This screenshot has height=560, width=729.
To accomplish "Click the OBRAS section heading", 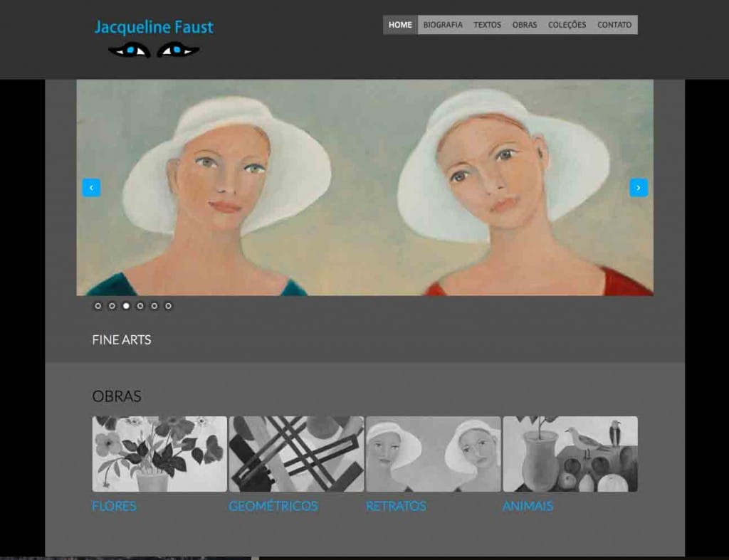I will 117,396.
